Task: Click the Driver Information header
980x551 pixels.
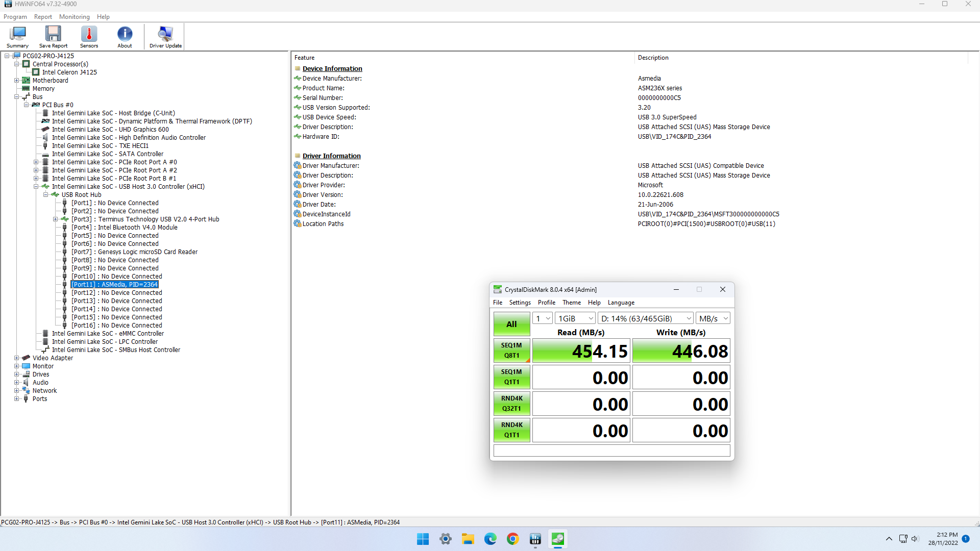Action: pos(331,156)
